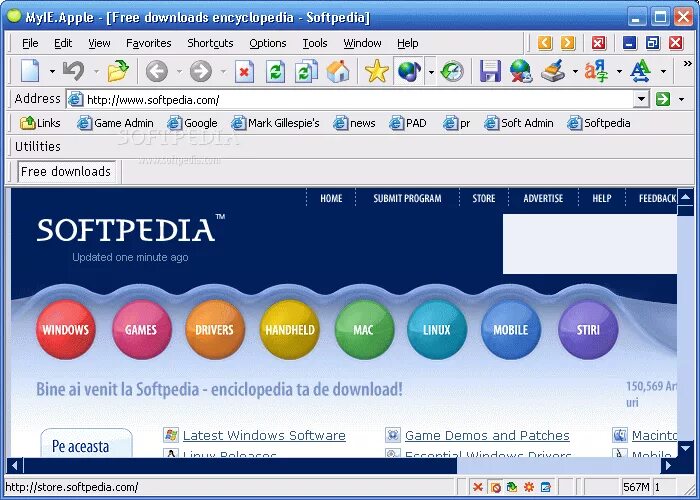Refresh all pages with the stacked-page icon
Screen dimensions: 700x500
pyautogui.click(x=306, y=71)
